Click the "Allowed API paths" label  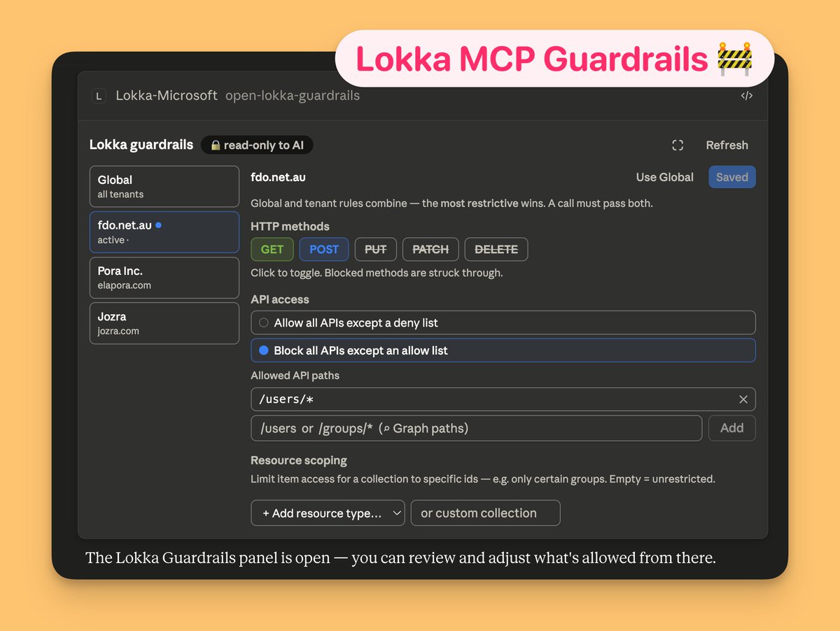[x=295, y=376]
